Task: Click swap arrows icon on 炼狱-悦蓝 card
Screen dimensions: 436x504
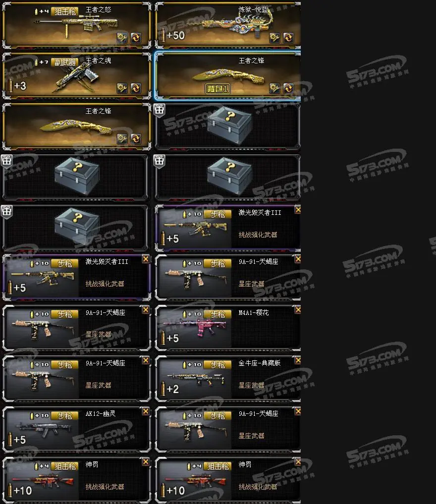Action: point(288,38)
